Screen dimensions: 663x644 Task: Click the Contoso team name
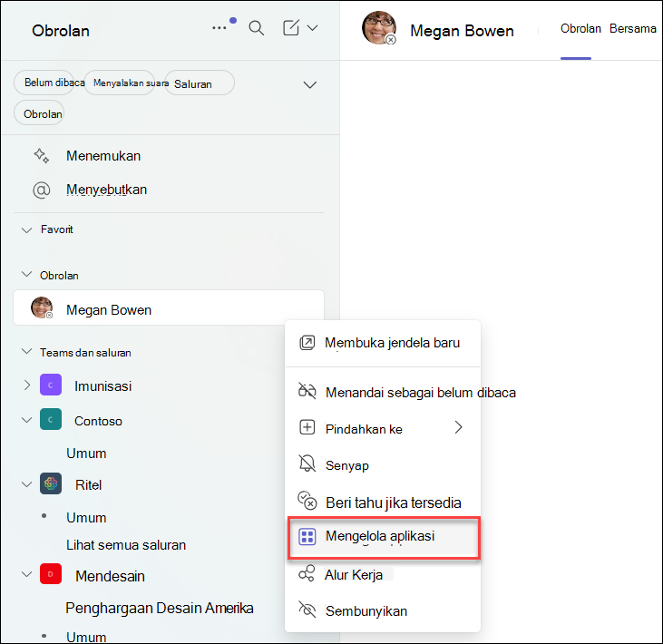tap(98, 421)
